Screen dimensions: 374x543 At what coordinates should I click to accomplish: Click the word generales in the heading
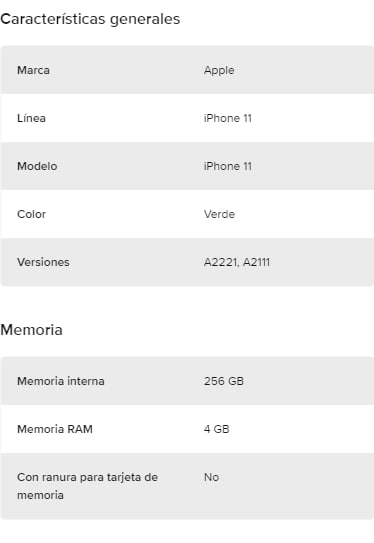(145, 20)
